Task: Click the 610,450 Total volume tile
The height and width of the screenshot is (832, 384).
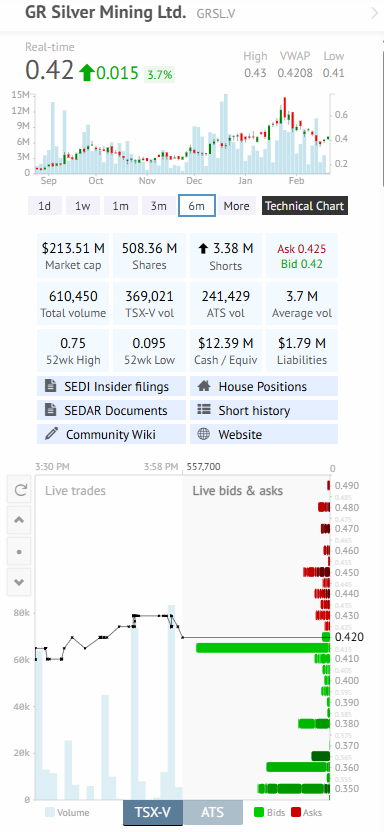Action: point(73,303)
